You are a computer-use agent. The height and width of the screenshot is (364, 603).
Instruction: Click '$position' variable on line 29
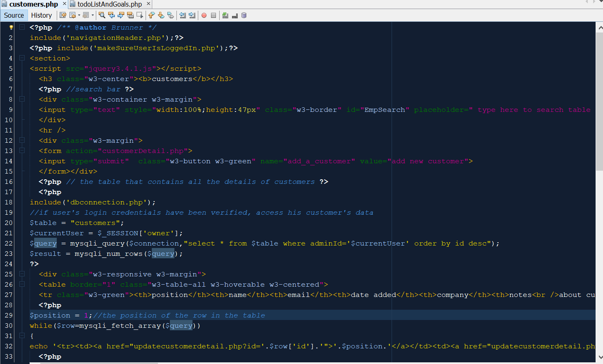point(50,315)
